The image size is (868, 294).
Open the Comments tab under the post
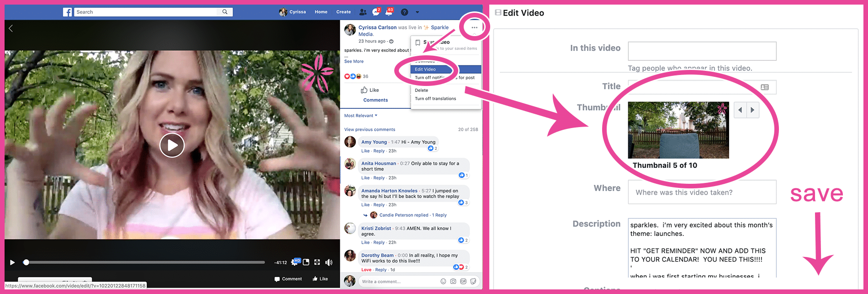click(x=376, y=100)
